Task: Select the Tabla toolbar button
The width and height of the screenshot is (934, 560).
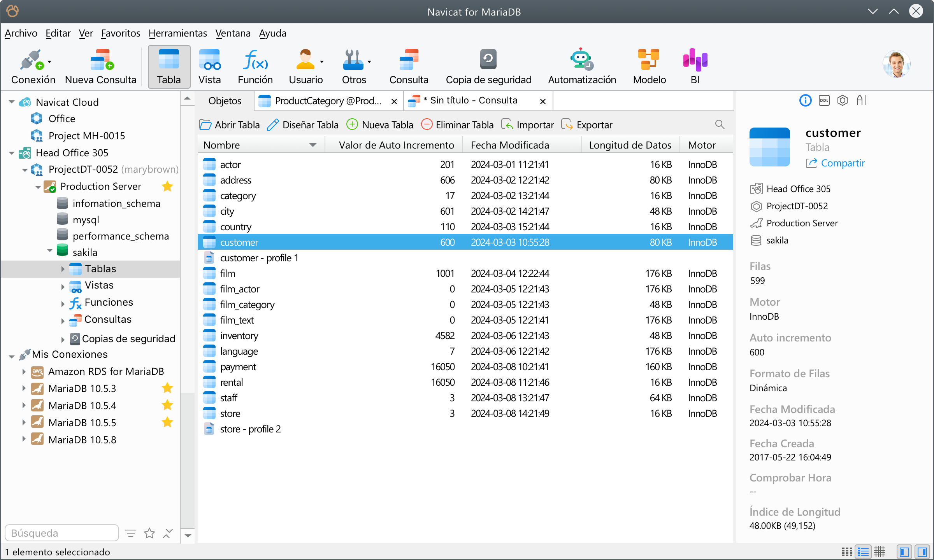Action: (x=169, y=66)
